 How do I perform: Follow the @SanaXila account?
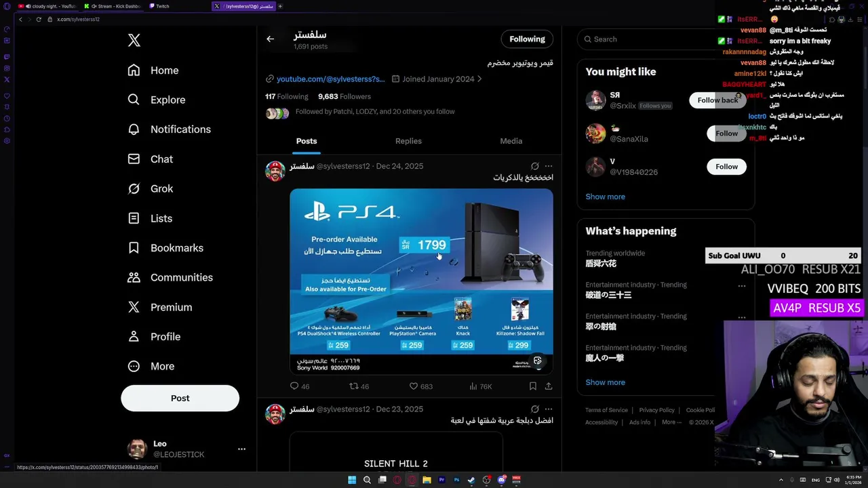pyautogui.click(x=726, y=134)
